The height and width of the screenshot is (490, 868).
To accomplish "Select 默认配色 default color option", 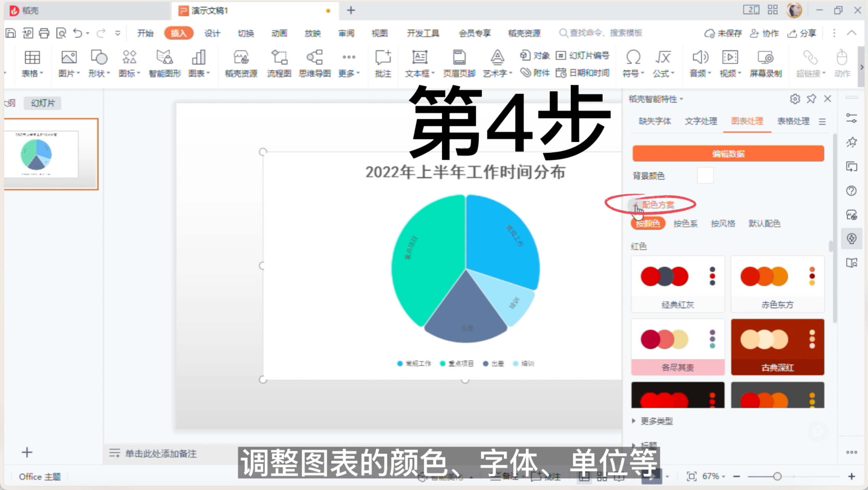I will (x=764, y=223).
